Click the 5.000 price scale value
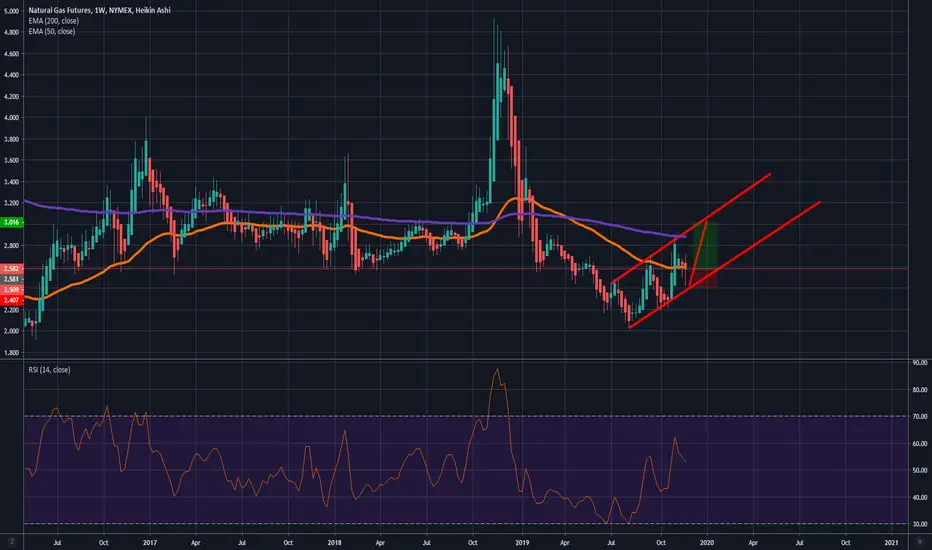 pyautogui.click(x=11, y=11)
